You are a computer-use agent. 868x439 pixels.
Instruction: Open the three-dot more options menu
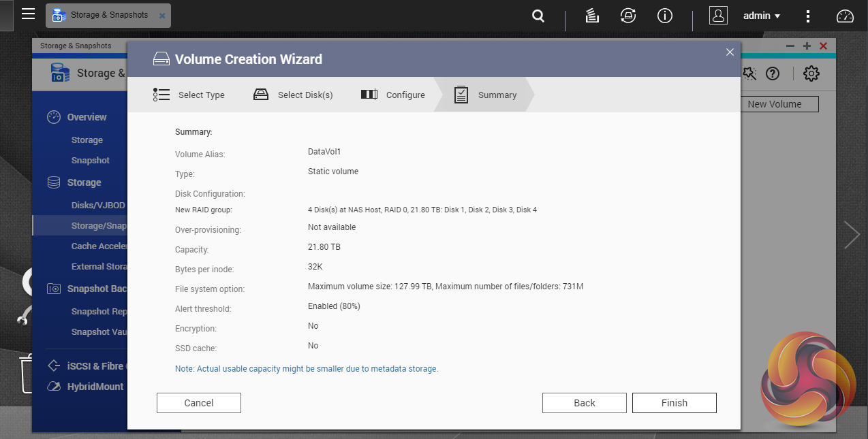click(808, 16)
